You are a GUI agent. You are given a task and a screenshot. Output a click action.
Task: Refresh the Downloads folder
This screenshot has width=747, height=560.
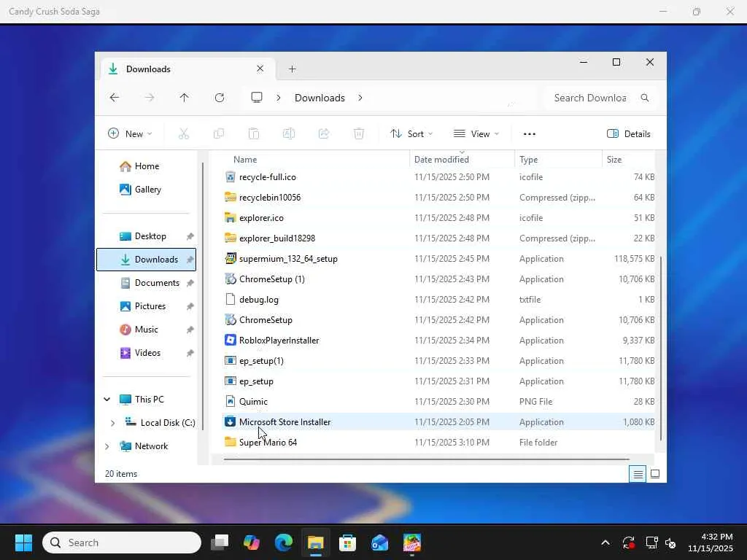tap(220, 98)
